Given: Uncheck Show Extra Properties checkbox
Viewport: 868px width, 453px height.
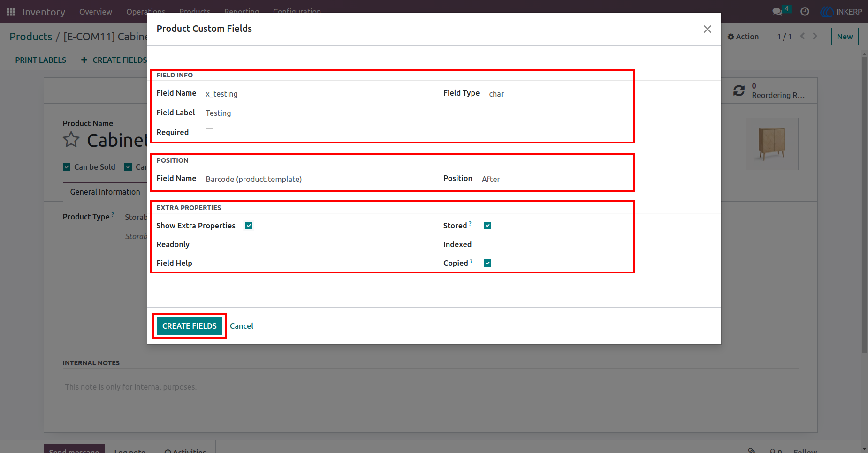Looking at the screenshot, I should coord(249,226).
